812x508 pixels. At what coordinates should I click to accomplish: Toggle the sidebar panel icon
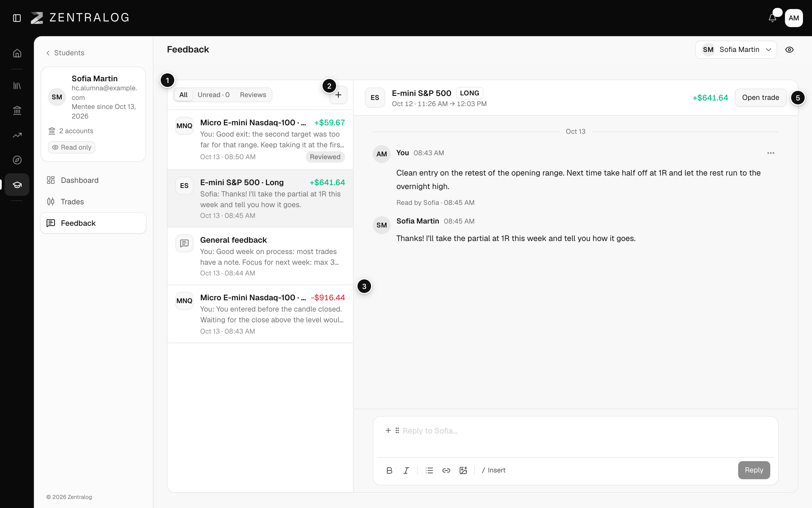(x=17, y=18)
